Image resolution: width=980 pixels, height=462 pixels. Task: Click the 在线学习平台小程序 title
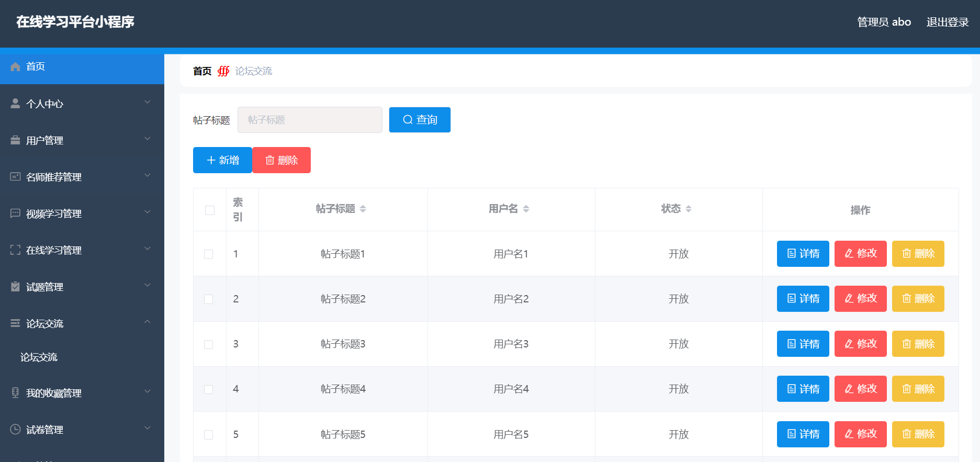click(x=75, y=22)
